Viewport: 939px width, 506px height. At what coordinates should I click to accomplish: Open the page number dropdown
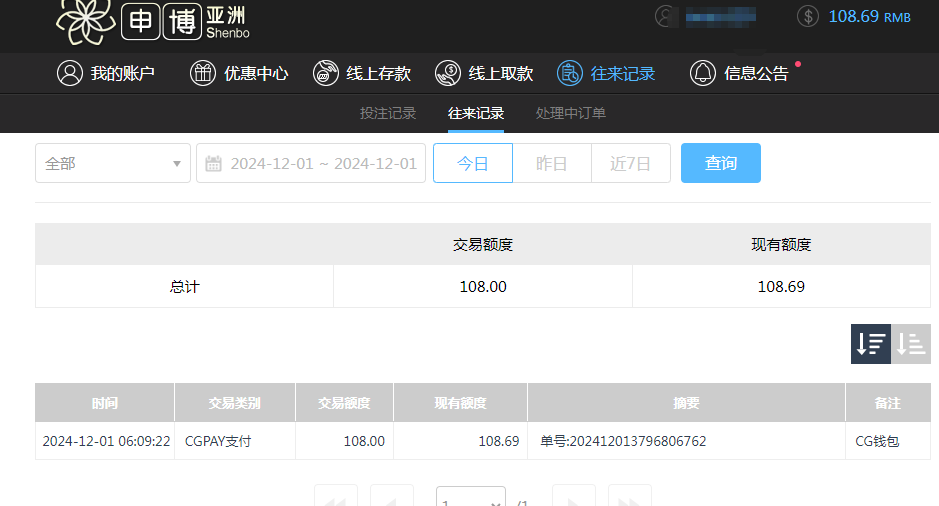tap(470, 501)
